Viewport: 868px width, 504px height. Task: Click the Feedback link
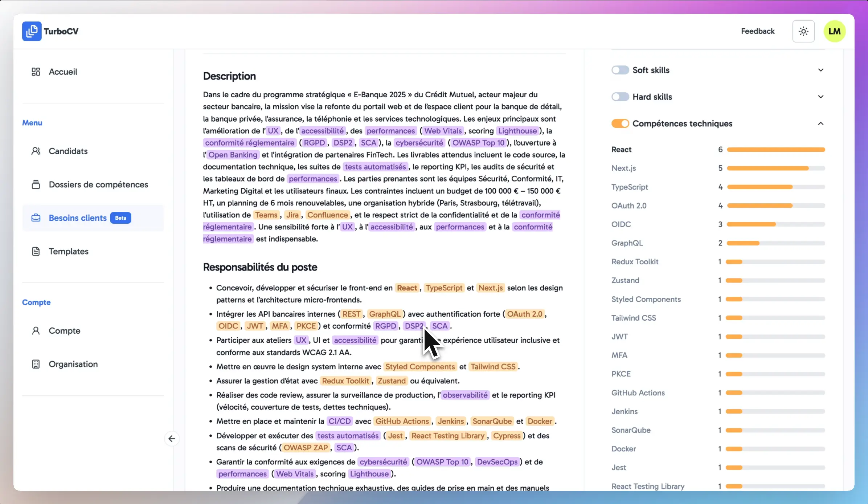[757, 31]
